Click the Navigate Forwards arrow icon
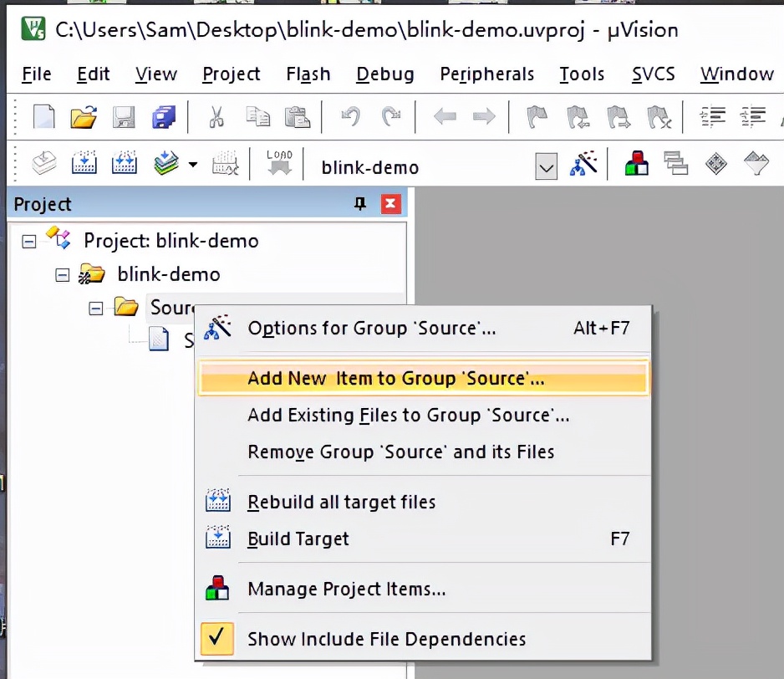The height and width of the screenshot is (679, 784). click(x=484, y=116)
